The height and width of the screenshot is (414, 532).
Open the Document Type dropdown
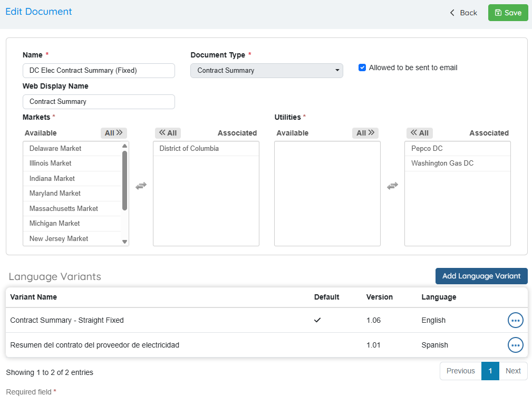pos(266,71)
